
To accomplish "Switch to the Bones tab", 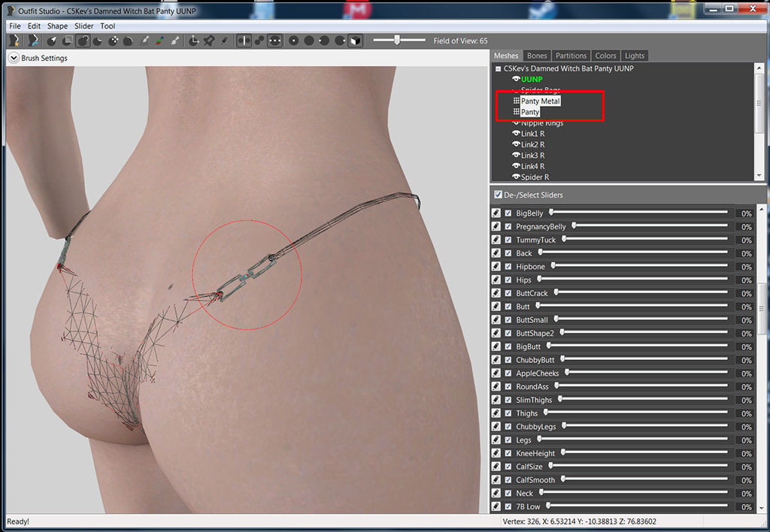I will pyautogui.click(x=537, y=56).
